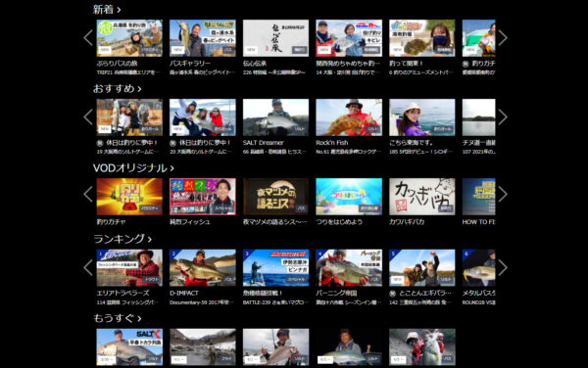Open the もうすぐ section heading link
588x368 pixels.
point(118,318)
